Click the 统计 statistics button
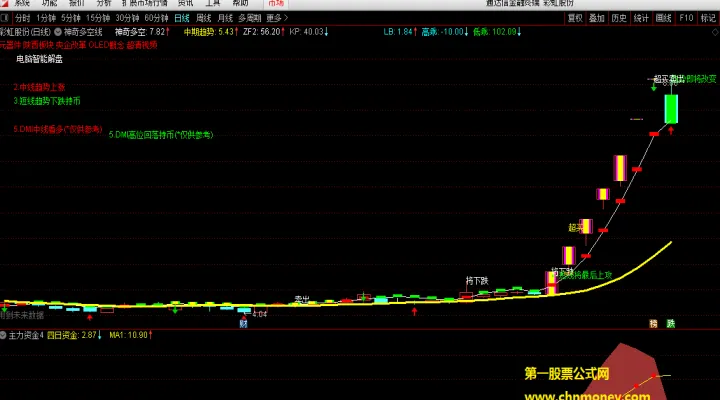This screenshot has height=400, width=720. tap(641, 18)
